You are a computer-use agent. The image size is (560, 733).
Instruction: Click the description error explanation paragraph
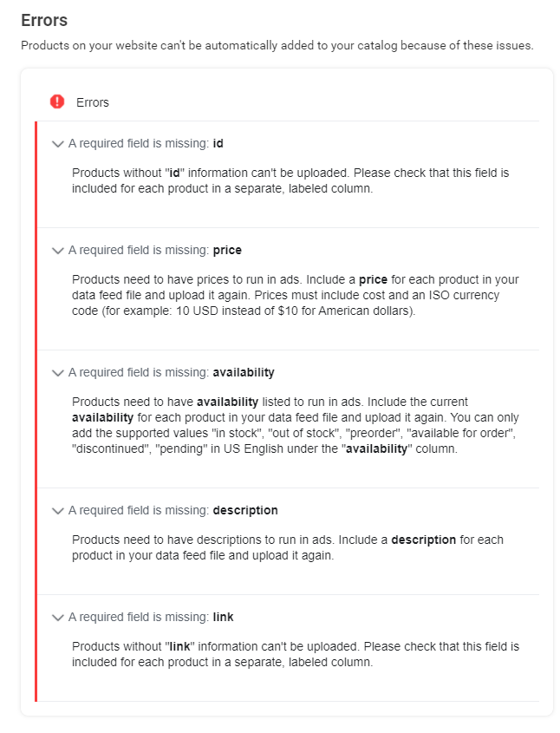(287, 547)
